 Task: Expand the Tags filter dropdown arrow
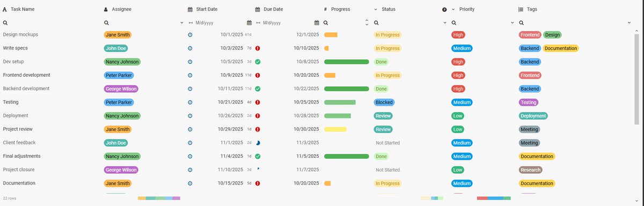click(629, 23)
